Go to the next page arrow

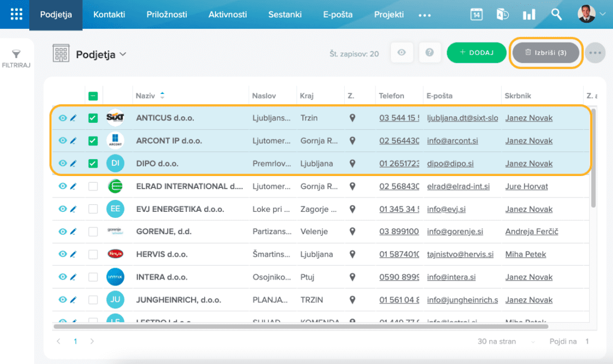[92, 341]
